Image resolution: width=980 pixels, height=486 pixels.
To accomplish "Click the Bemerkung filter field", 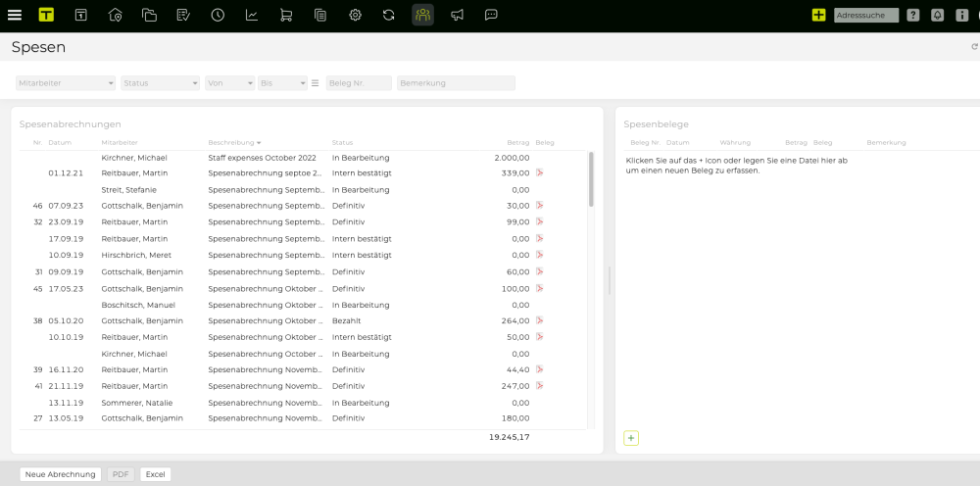I will point(457,83).
